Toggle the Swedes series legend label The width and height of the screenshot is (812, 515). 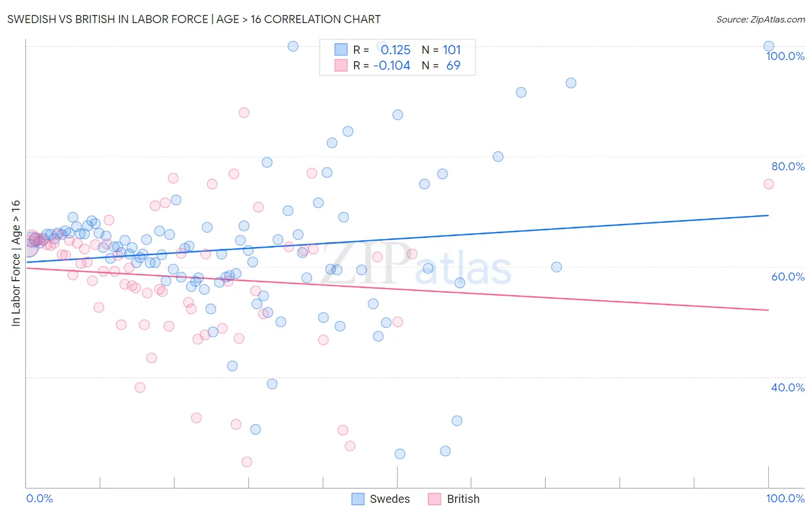coord(390,499)
